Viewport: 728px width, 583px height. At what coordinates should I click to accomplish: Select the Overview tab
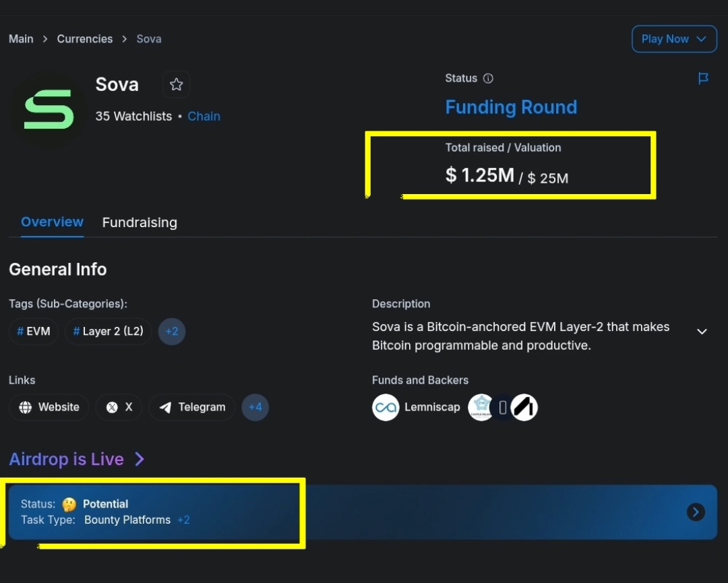[52, 222]
